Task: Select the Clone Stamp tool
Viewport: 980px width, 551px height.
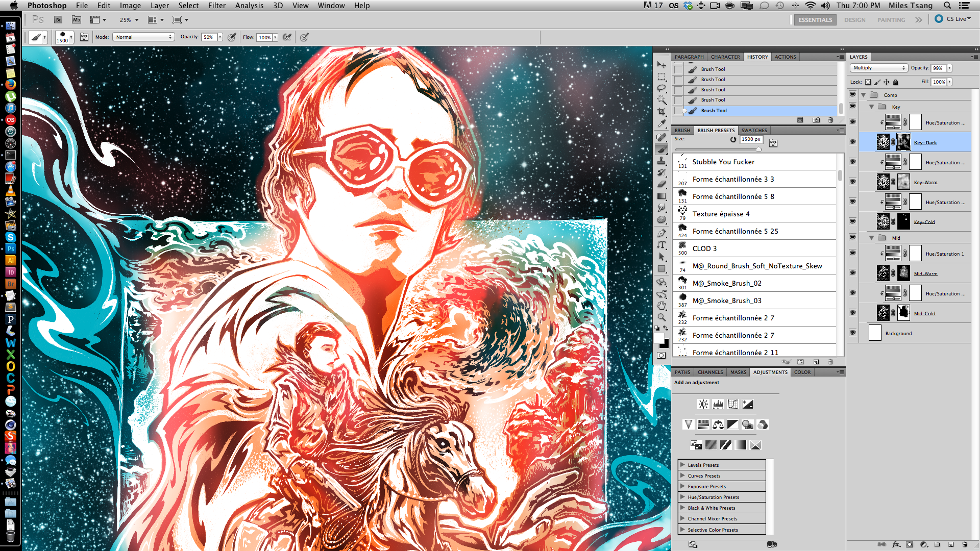Action: [x=661, y=161]
